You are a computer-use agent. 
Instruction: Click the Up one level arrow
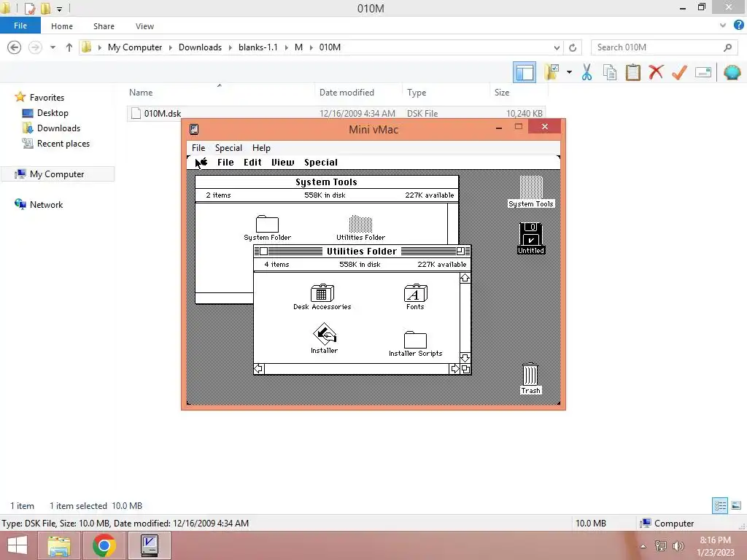coord(69,47)
